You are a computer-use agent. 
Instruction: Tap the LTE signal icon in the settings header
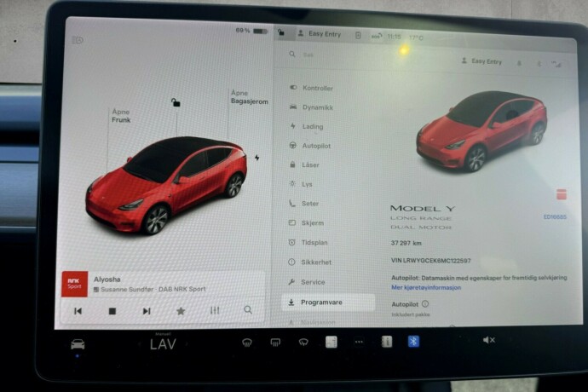(x=556, y=65)
